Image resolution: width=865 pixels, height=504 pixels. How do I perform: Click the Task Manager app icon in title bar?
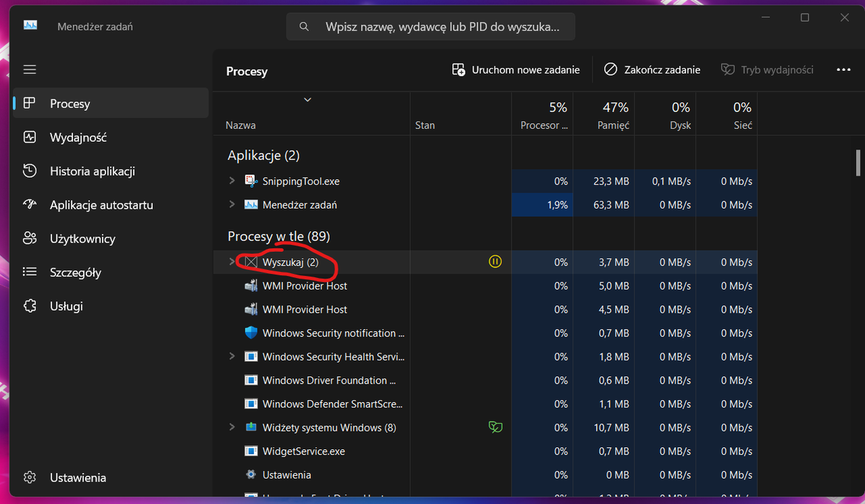(30, 26)
